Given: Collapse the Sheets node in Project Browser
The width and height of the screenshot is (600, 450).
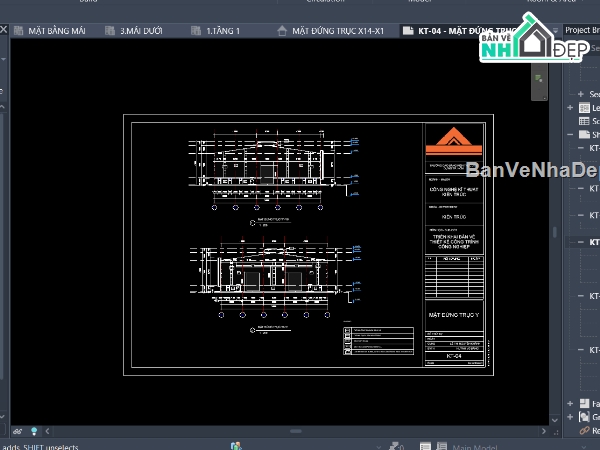Looking at the screenshot, I should pos(570,134).
